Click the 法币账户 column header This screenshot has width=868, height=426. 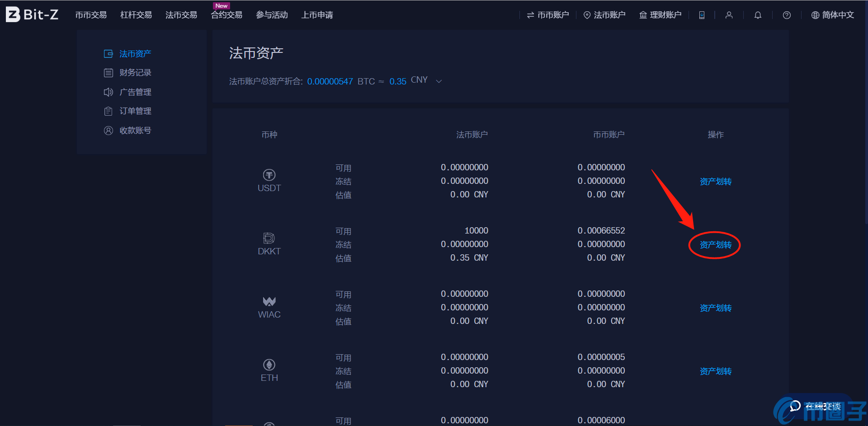point(472,135)
